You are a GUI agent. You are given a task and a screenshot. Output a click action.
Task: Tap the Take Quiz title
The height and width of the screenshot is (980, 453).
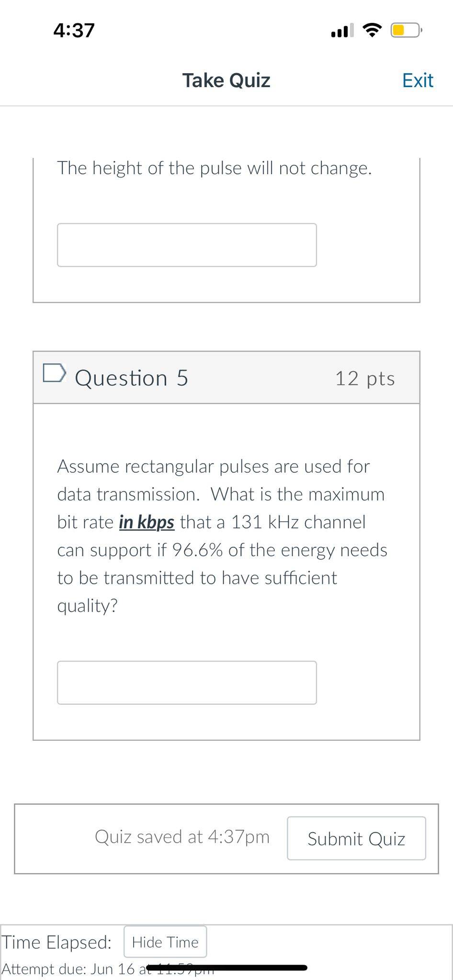click(226, 80)
